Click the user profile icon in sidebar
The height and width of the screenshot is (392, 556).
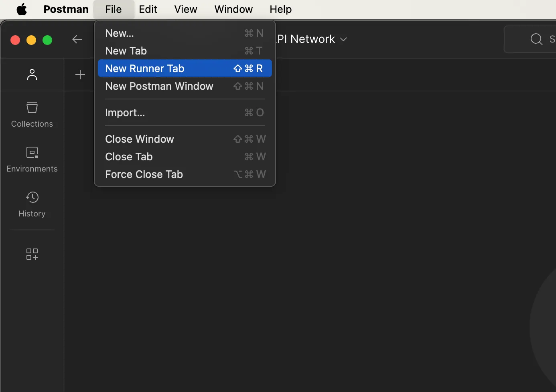pyautogui.click(x=32, y=75)
